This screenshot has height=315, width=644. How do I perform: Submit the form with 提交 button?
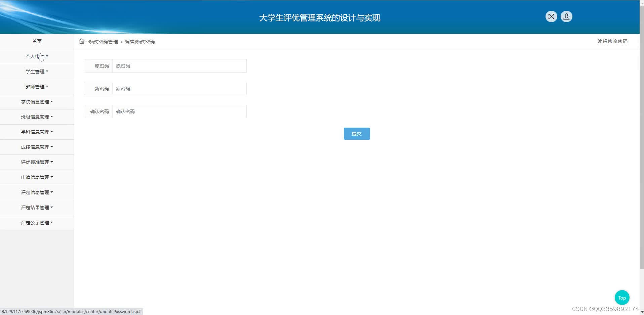click(x=357, y=134)
